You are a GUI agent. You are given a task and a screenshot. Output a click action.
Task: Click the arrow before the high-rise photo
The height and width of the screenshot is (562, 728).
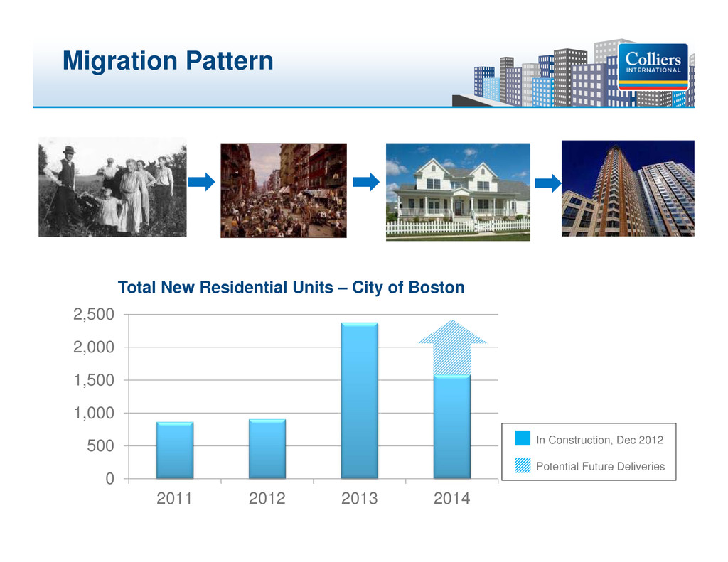pos(548,183)
